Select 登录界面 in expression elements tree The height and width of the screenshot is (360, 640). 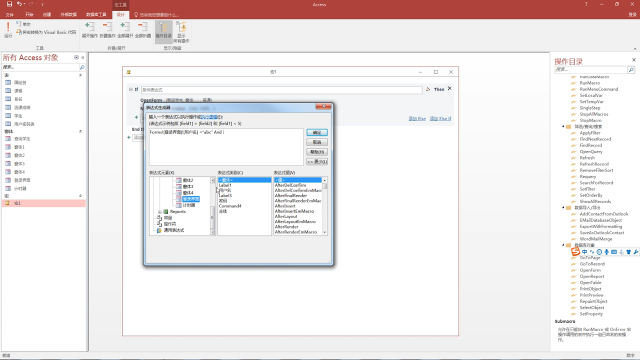pos(191,199)
